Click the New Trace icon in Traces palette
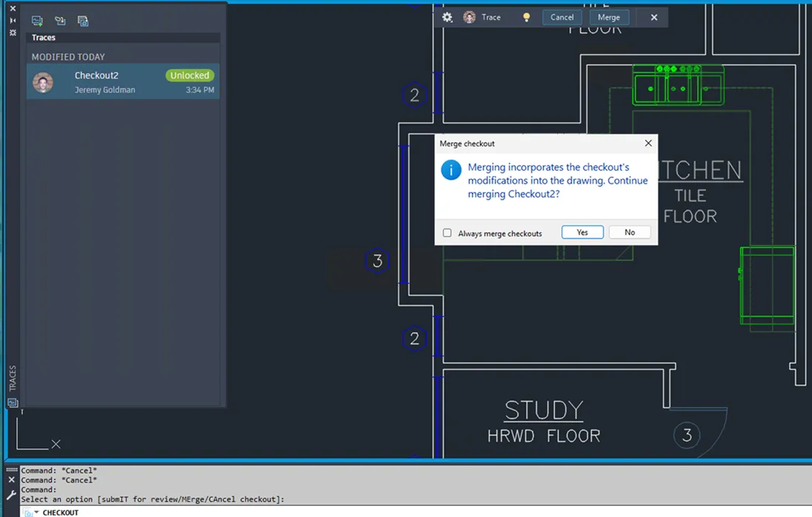 (x=37, y=21)
